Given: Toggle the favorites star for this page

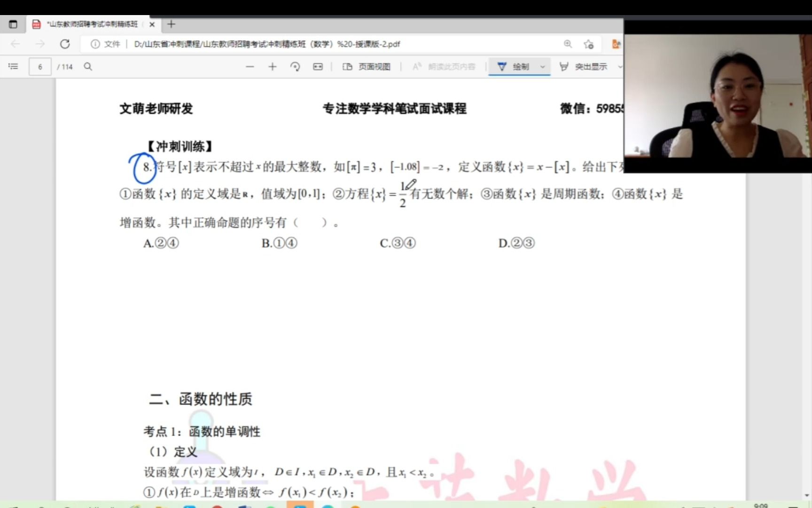Looking at the screenshot, I should click(589, 44).
